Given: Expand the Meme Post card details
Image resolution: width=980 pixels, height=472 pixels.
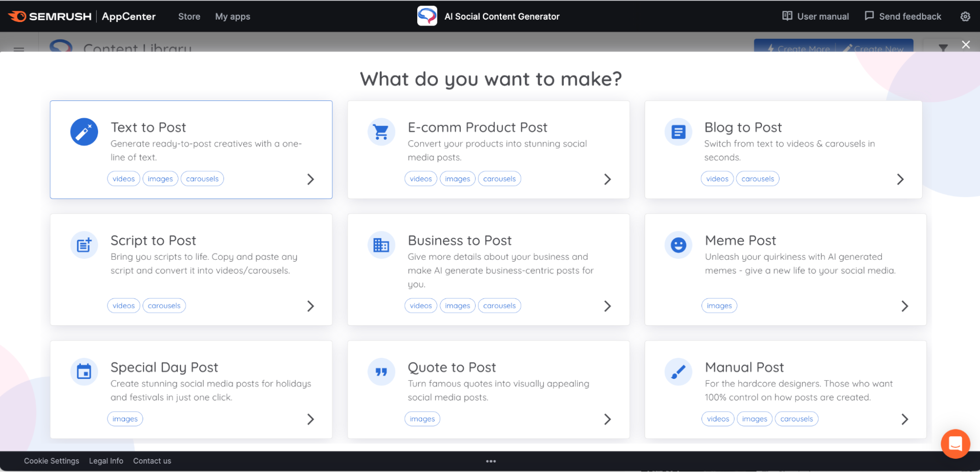Looking at the screenshot, I should [x=904, y=306].
